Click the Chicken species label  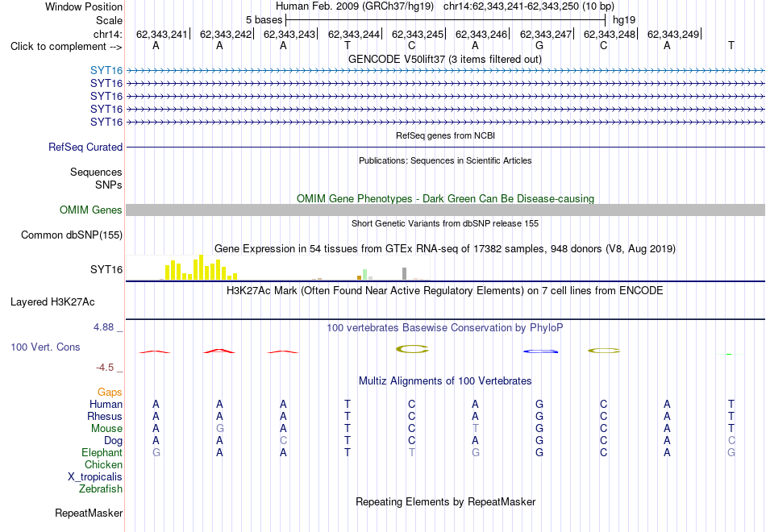click(103, 464)
